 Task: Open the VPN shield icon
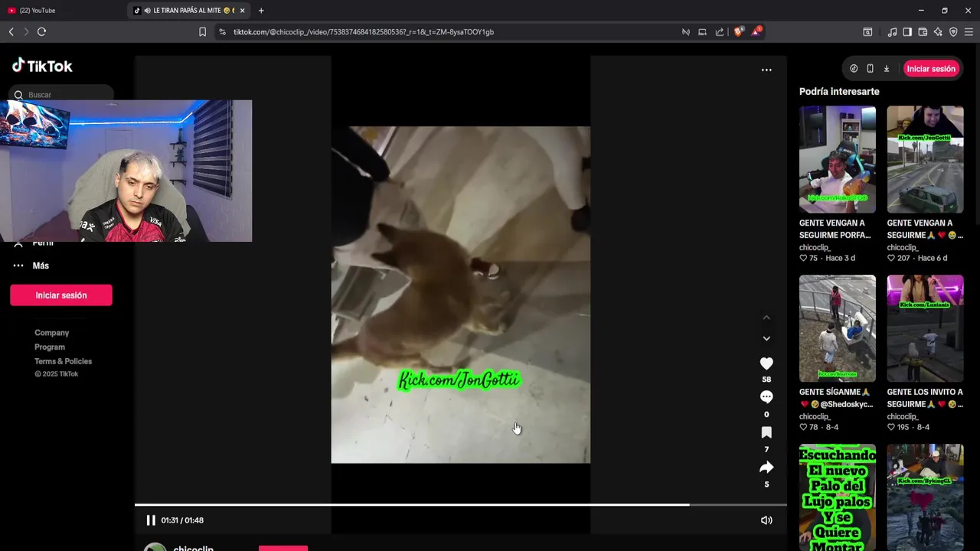tap(953, 32)
